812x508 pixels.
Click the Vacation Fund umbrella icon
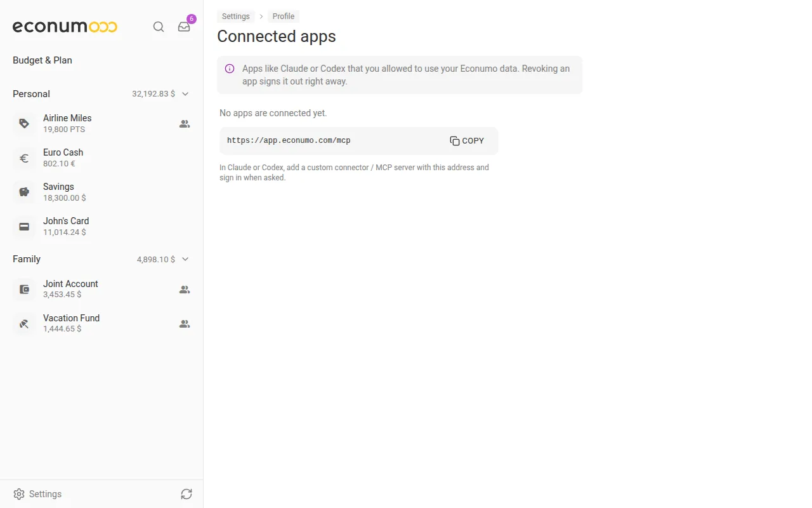pyautogui.click(x=24, y=323)
